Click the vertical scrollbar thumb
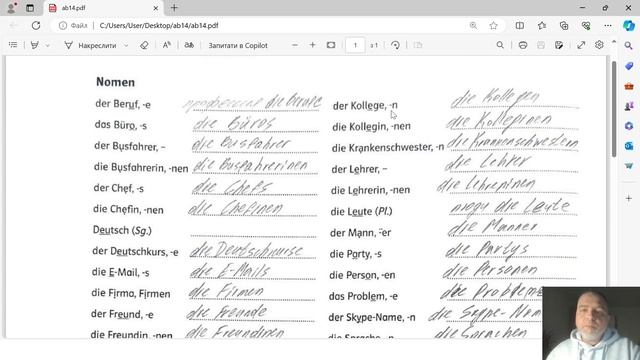 (x=613, y=109)
